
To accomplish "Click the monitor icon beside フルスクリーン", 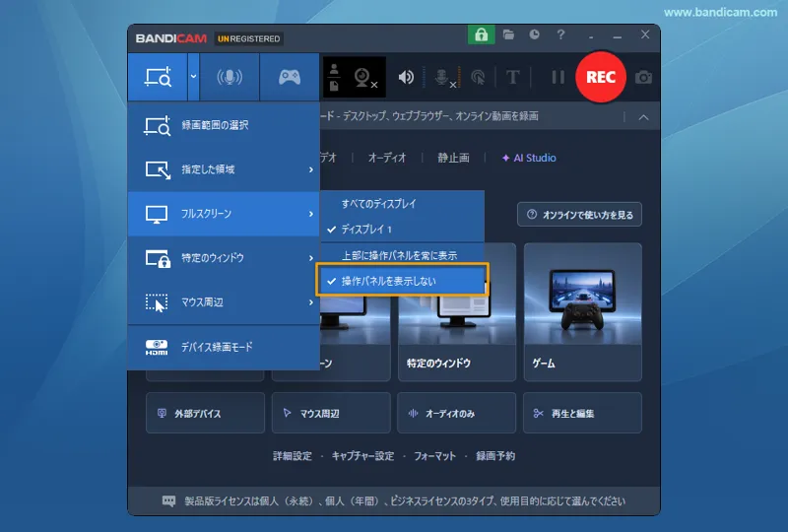I will pyautogui.click(x=157, y=214).
